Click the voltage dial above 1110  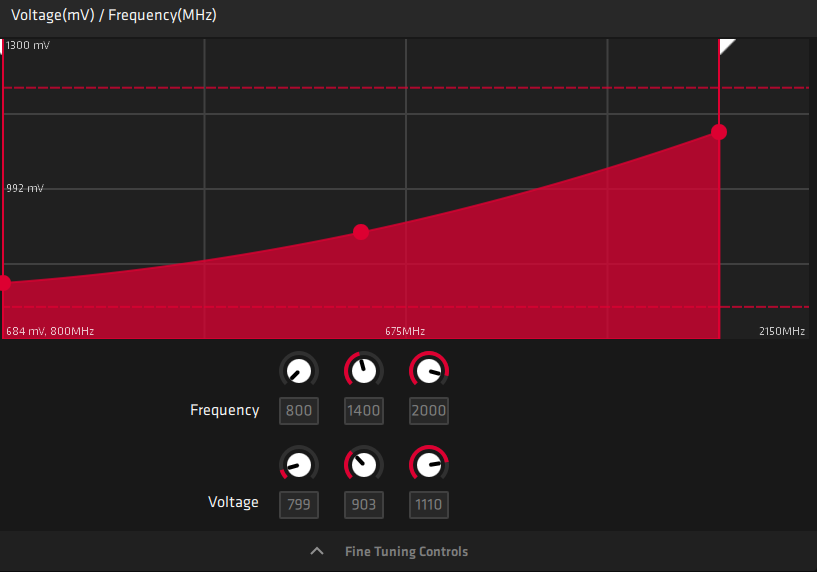pyautogui.click(x=429, y=465)
